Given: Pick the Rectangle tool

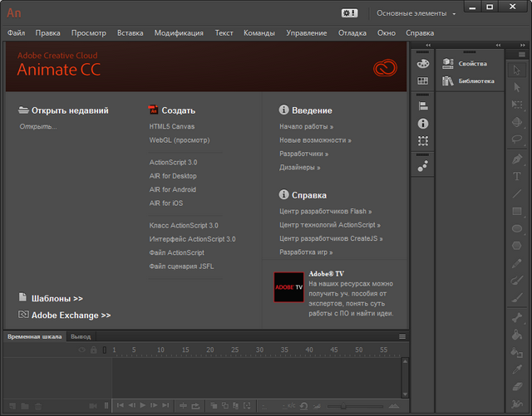Looking at the screenshot, I should coord(517,212).
